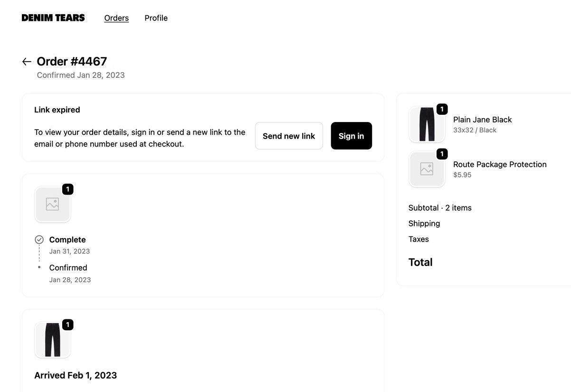The image size is (571, 392).
Task: Click the Confirmed Jan 28, 2023 timeline entry
Action: 70,273
